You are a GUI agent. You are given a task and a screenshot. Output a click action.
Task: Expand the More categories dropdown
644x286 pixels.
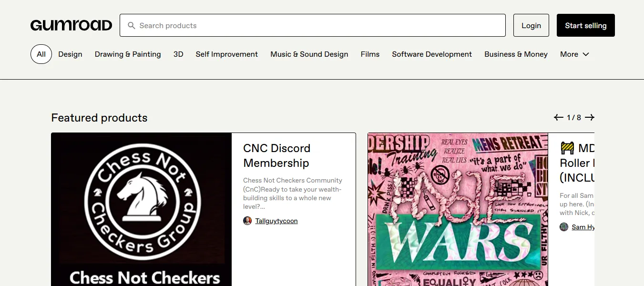click(574, 54)
